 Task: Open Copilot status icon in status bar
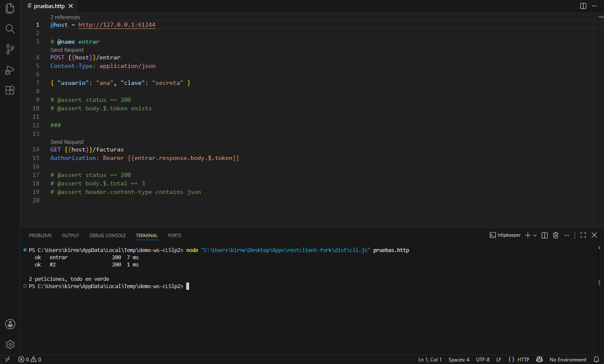coord(540,359)
